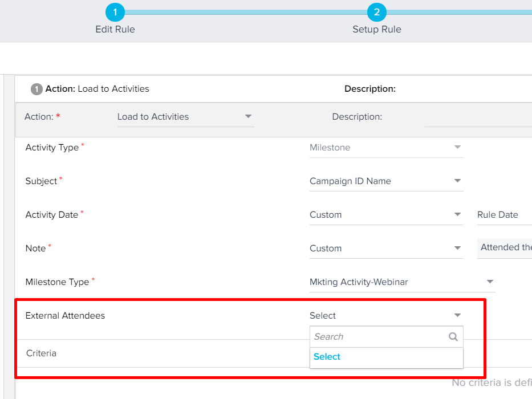
Task: Click the Activity Type label
Action: click(52, 148)
